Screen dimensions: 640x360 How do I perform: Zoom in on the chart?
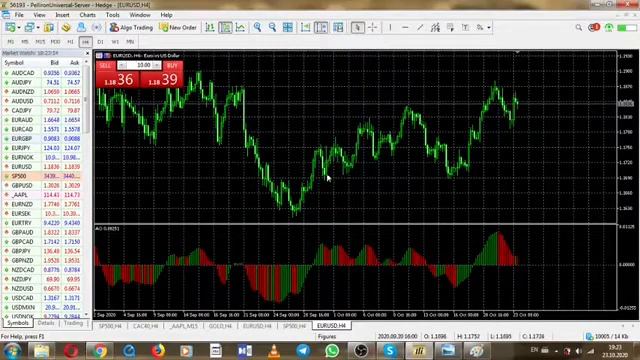(257, 27)
